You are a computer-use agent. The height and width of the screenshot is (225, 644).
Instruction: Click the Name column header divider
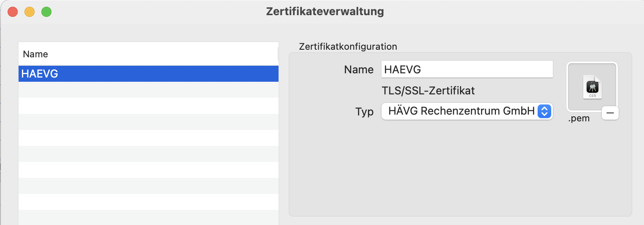tap(278, 54)
